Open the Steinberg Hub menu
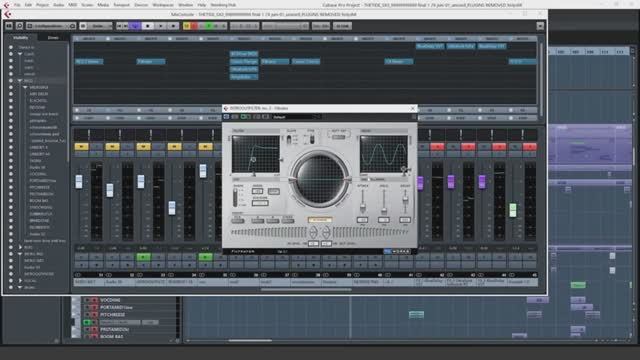The width and height of the screenshot is (640, 360). (223, 5)
